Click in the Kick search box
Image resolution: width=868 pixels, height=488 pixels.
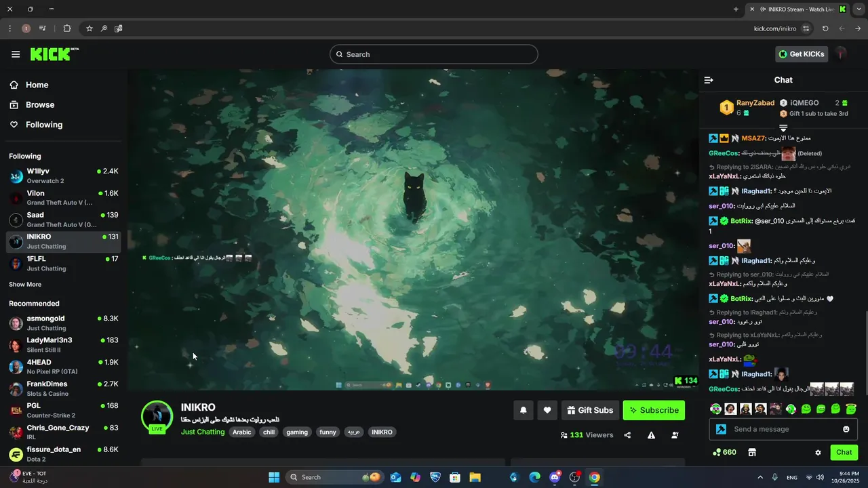(434, 54)
